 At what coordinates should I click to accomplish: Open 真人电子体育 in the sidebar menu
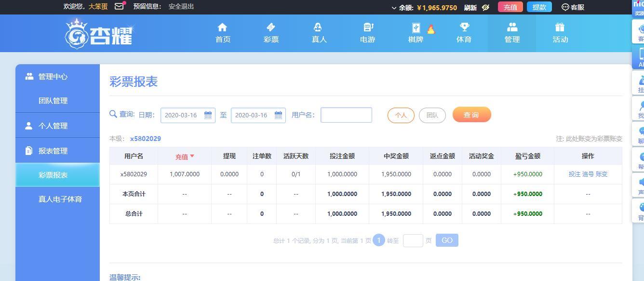click(60, 199)
